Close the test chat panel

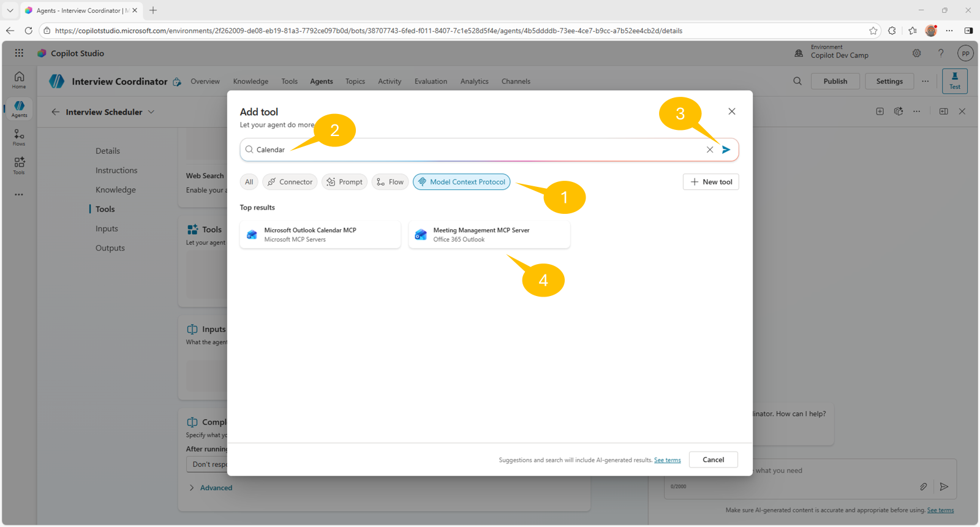point(962,112)
